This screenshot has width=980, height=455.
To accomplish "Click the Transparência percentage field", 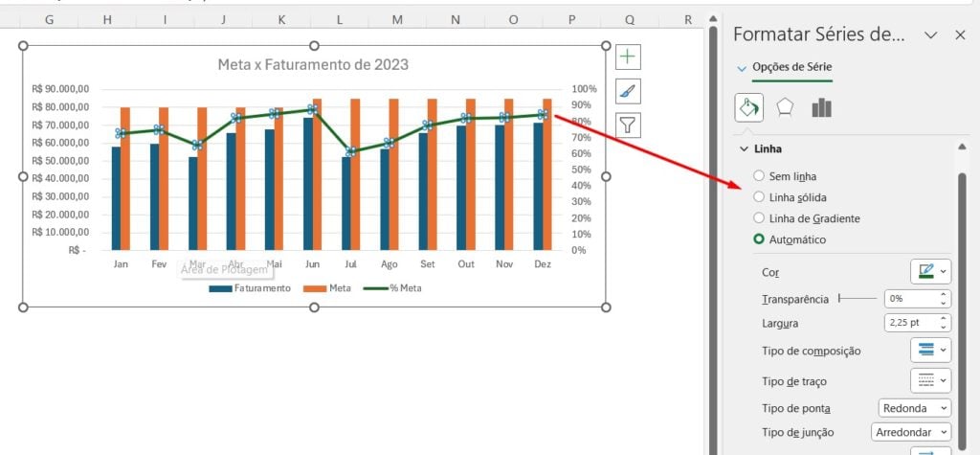I will (909, 299).
